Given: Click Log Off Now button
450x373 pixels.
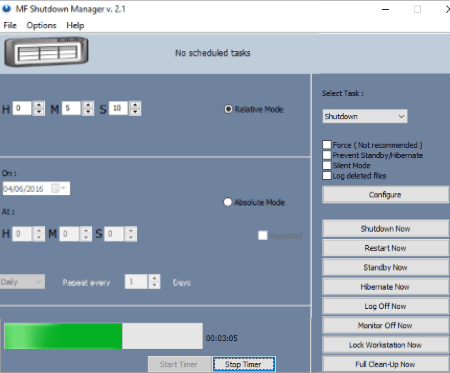Looking at the screenshot, I should pyautogui.click(x=385, y=306).
